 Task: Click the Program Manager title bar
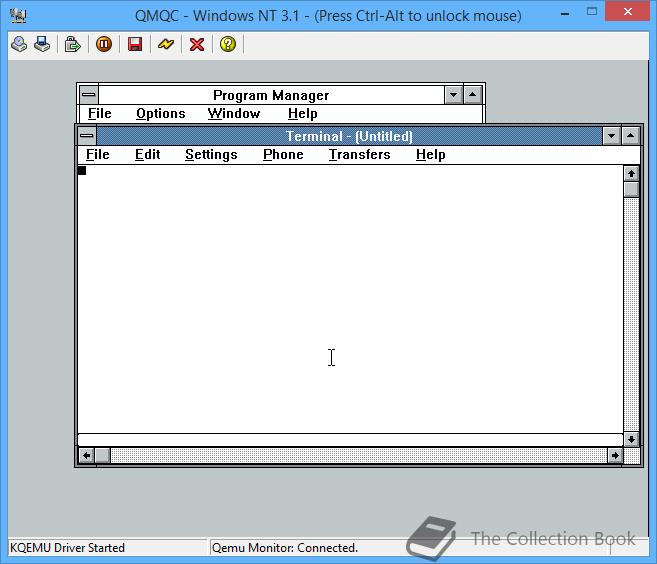[271, 95]
